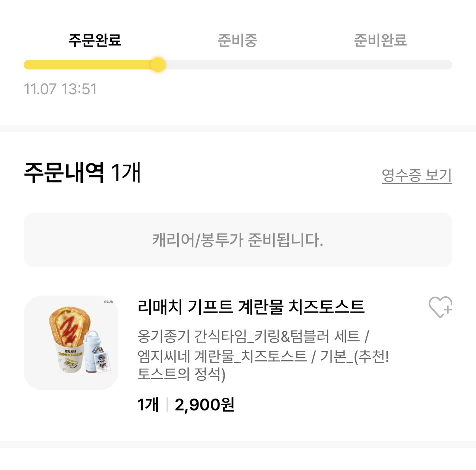Click the 1개 item quantity beside the price
Image resolution: width=476 pixels, height=470 pixels.
148,404
